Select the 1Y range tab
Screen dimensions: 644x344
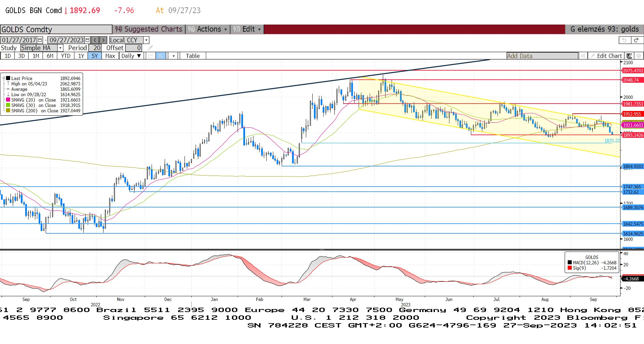(81, 56)
